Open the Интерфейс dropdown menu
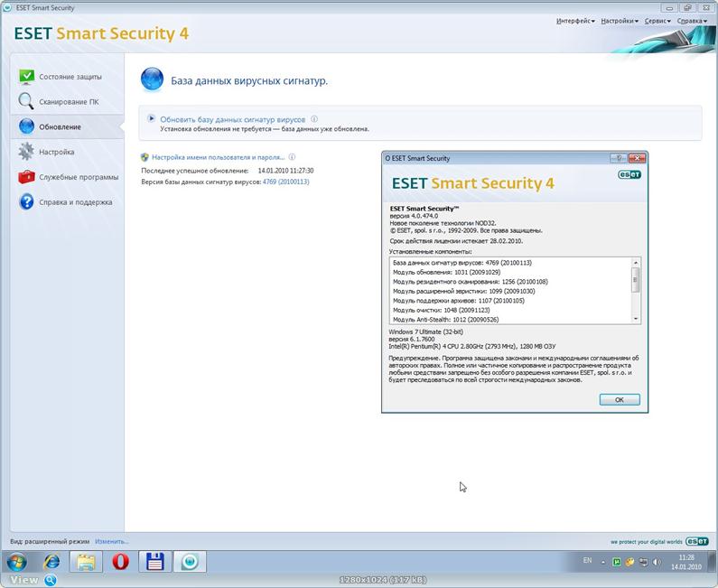The image size is (718, 588). click(x=575, y=21)
